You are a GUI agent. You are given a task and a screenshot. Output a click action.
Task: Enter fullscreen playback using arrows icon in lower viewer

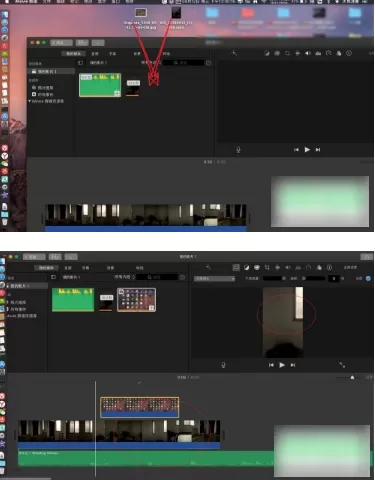(x=342, y=365)
